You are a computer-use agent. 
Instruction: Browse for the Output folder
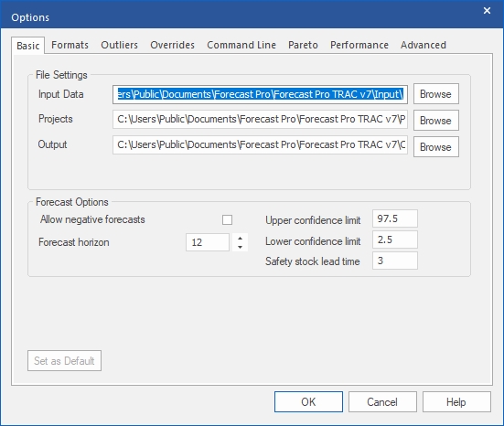pos(436,147)
